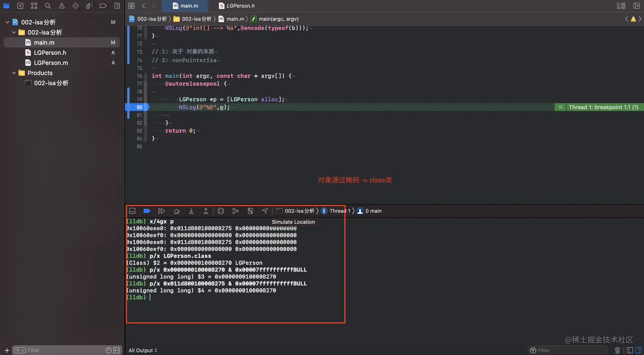Click 002-isa分析 folder in jump bar
This screenshot has width=644, height=355.
click(x=193, y=19)
